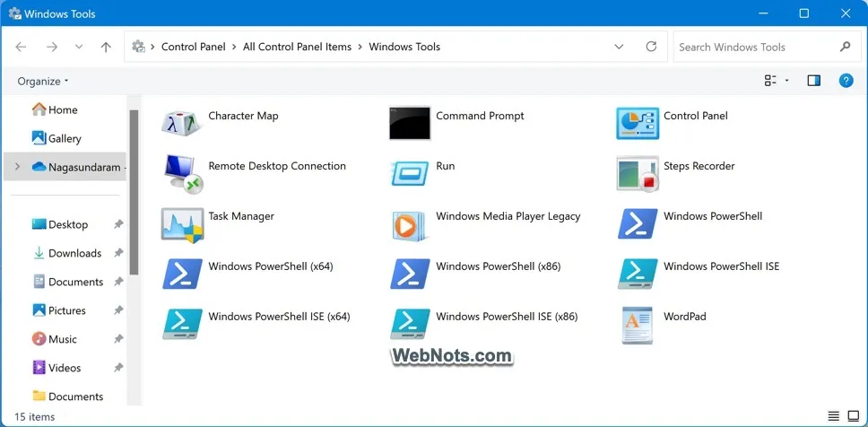Open the Character Map icon
This screenshot has height=427, width=868.
point(183,123)
